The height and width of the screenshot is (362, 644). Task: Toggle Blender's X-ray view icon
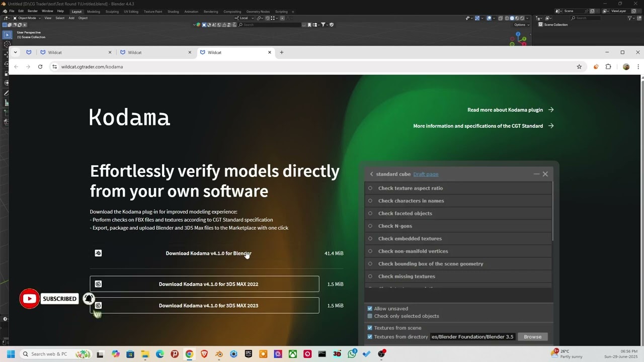(x=501, y=18)
